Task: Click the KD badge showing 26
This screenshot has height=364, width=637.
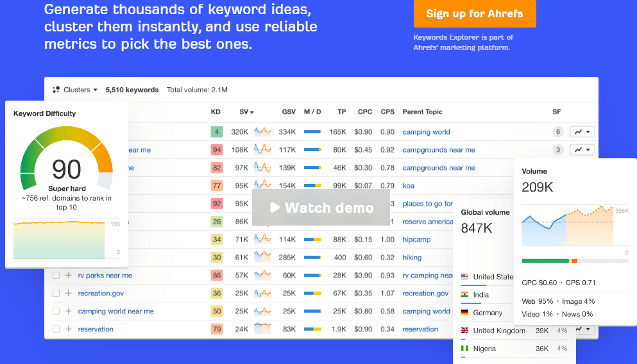Action: coord(217,222)
